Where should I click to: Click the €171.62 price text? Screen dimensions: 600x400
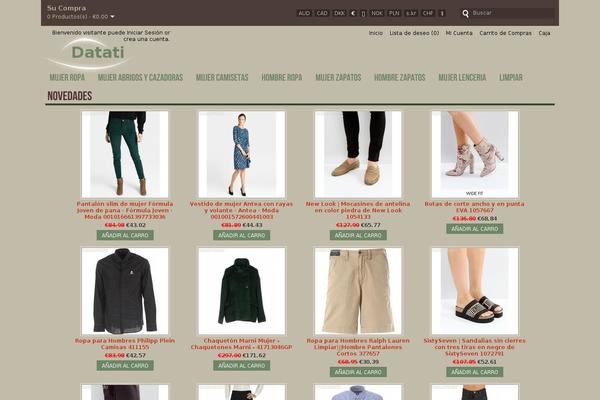[x=254, y=355]
